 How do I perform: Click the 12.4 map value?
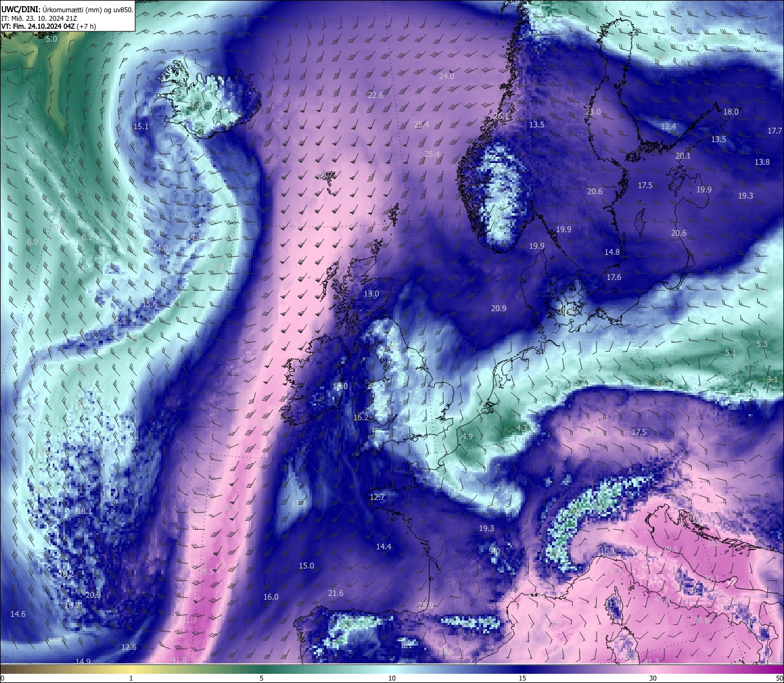[668, 127]
